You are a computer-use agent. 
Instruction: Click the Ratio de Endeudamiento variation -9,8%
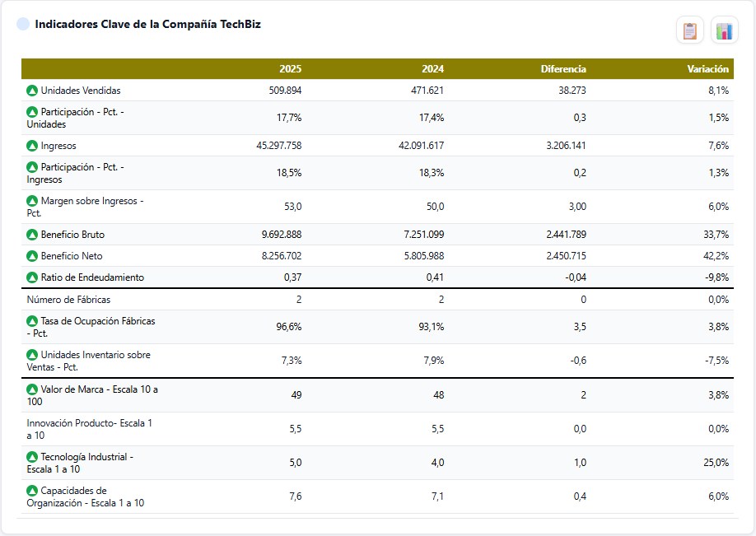716,277
